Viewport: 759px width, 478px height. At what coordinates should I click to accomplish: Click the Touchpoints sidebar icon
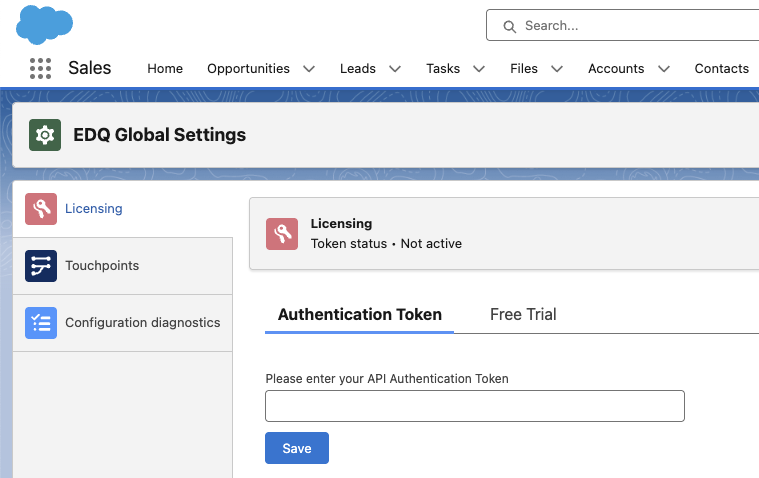41,265
